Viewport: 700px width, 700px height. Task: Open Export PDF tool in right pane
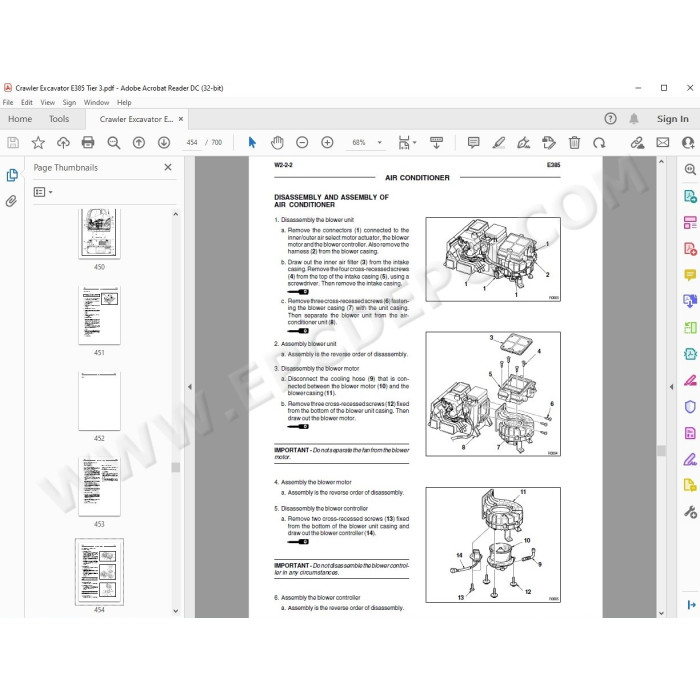[x=690, y=196]
